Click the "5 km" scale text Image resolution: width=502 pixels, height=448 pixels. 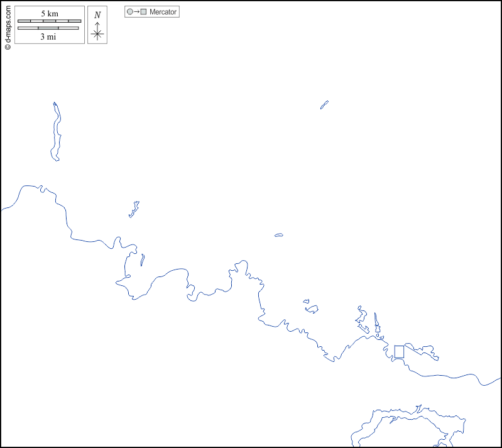click(x=49, y=14)
